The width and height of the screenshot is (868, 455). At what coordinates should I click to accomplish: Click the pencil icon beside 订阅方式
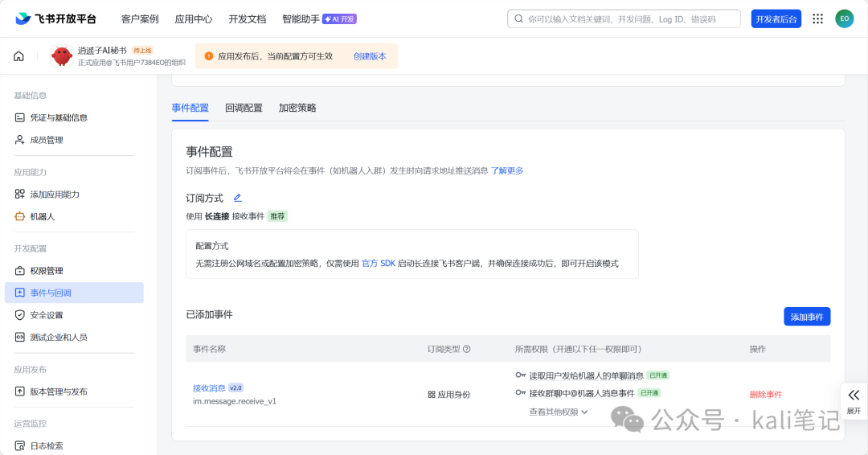coord(237,198)
